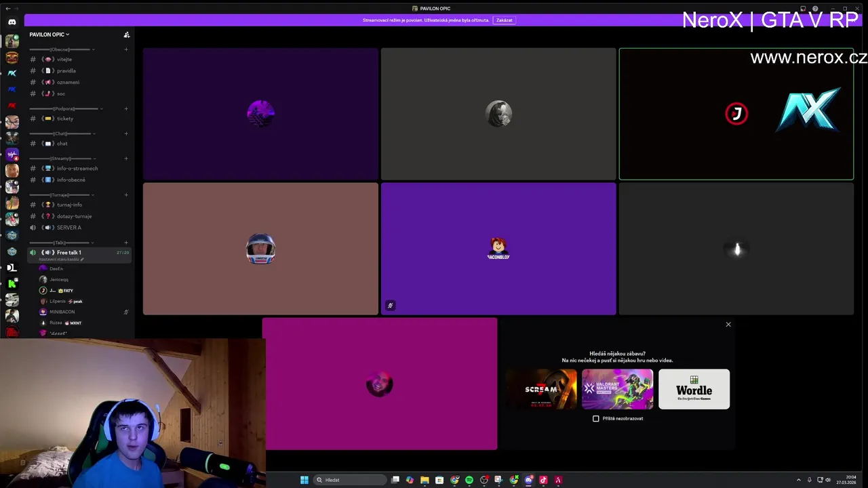Open the turnaj-info channel
The height and width of the screenshot is (488, 868).
(x=79, y=205)
